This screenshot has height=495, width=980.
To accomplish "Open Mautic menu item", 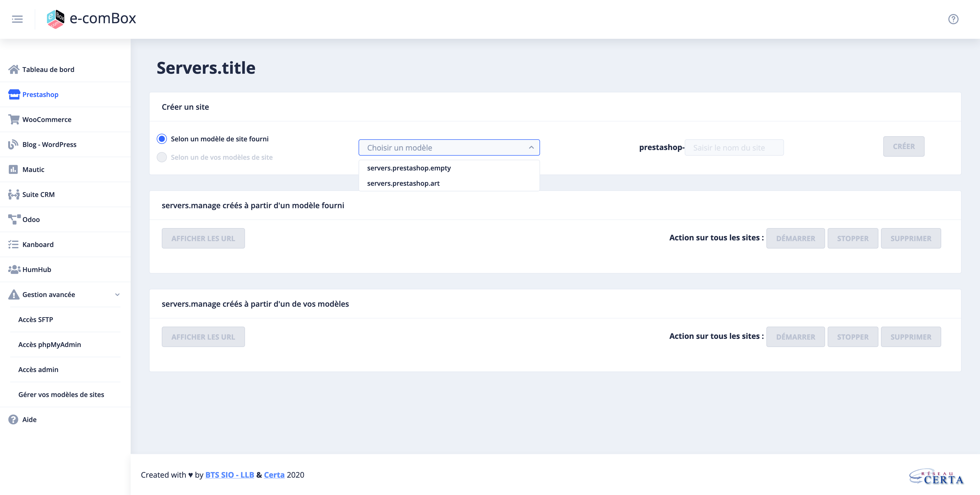I will pos(65,169).
